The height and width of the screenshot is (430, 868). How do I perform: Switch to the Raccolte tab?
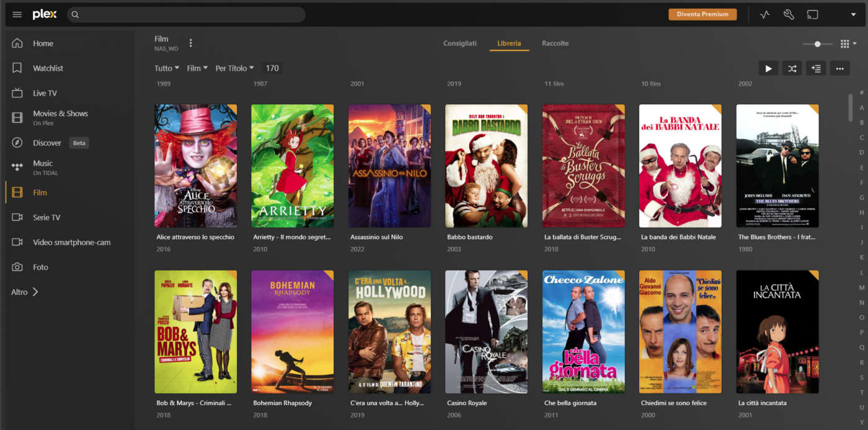tap(555, 43)
